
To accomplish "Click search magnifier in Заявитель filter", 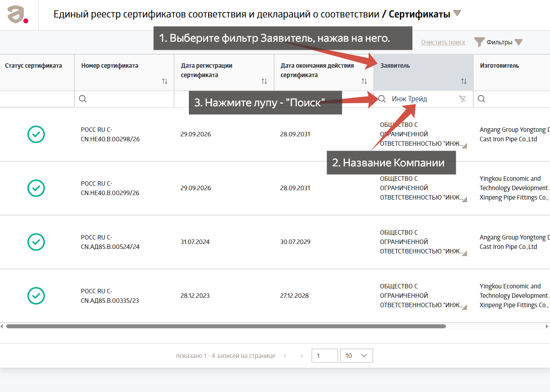I will coord(382,99).
